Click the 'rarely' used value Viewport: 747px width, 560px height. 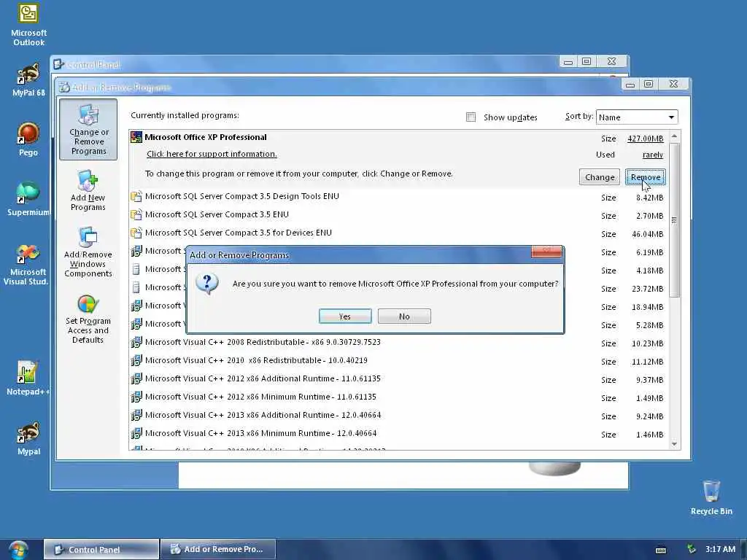653,155
